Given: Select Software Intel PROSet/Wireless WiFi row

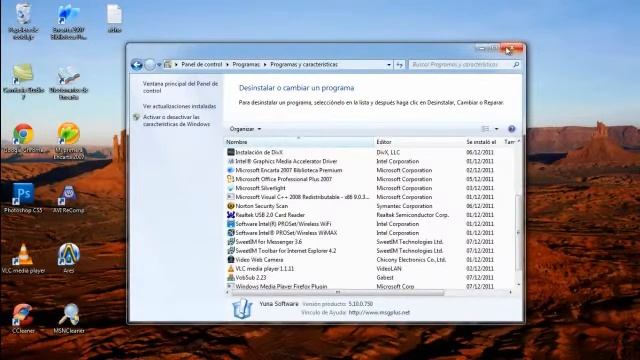Looking at the screenshot, I should [x=369, y=224].
